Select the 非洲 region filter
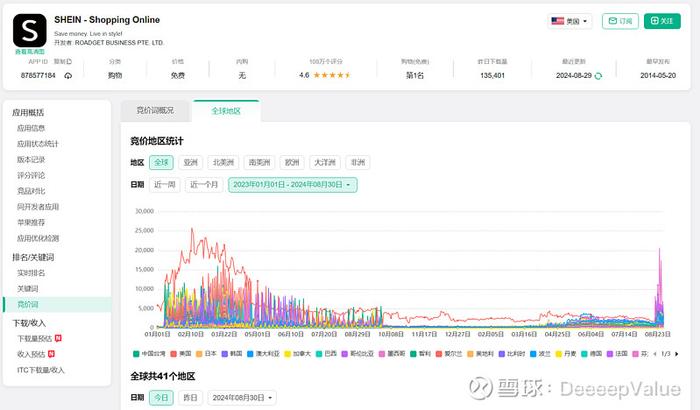The height and width of the screenshot is (410, 700). 358,162
